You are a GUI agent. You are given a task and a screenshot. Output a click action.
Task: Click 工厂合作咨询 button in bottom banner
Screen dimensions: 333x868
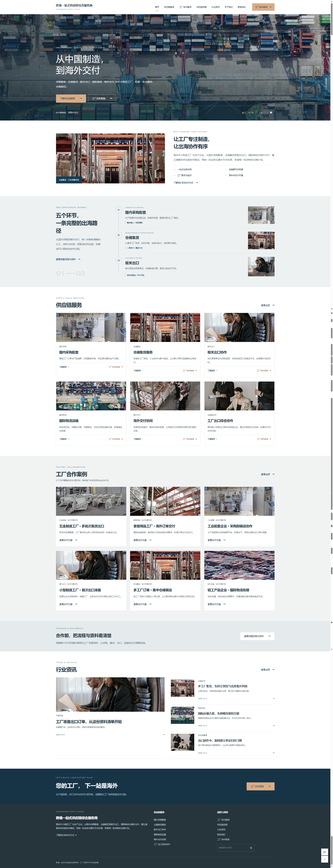tap(260, 786)
